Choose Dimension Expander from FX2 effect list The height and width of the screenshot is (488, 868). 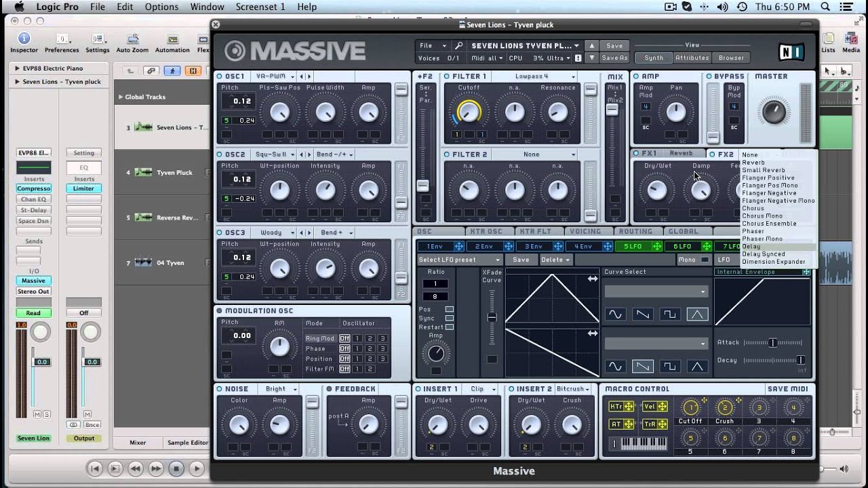tap(774, 262)
